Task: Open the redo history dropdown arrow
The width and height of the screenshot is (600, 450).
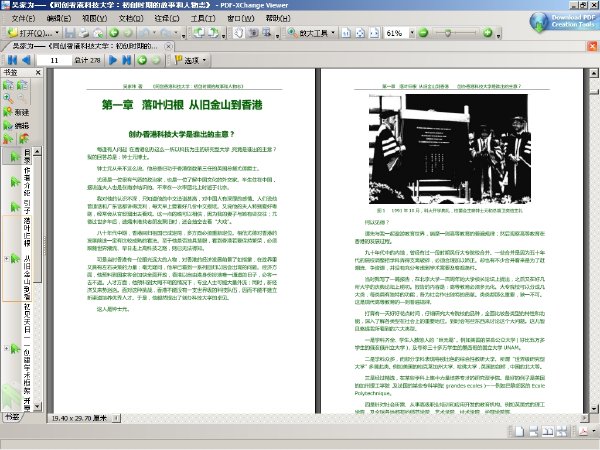Action: tap(176, 33)
